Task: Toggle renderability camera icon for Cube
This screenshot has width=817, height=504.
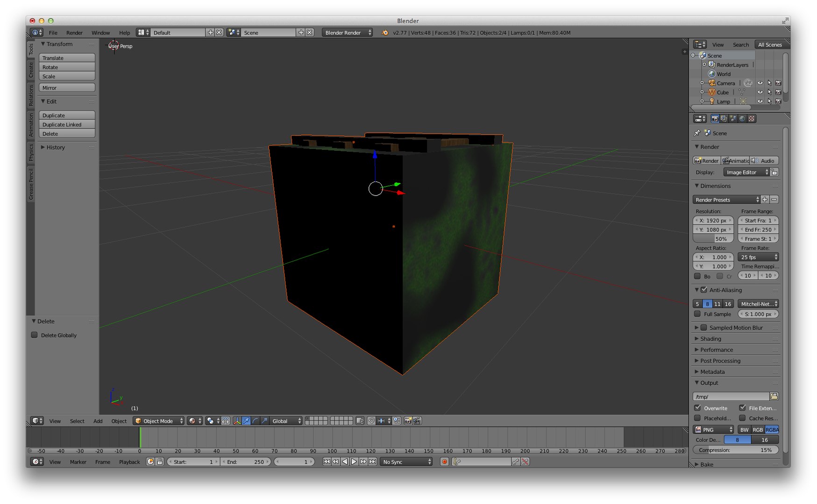Action: 778,92
